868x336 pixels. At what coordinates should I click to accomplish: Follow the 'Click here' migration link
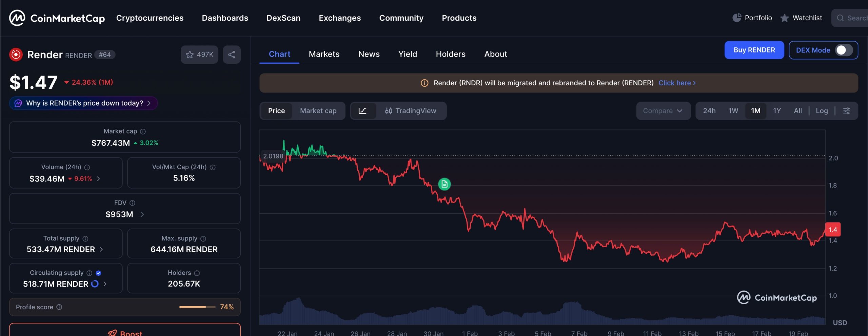click(677, 83)
